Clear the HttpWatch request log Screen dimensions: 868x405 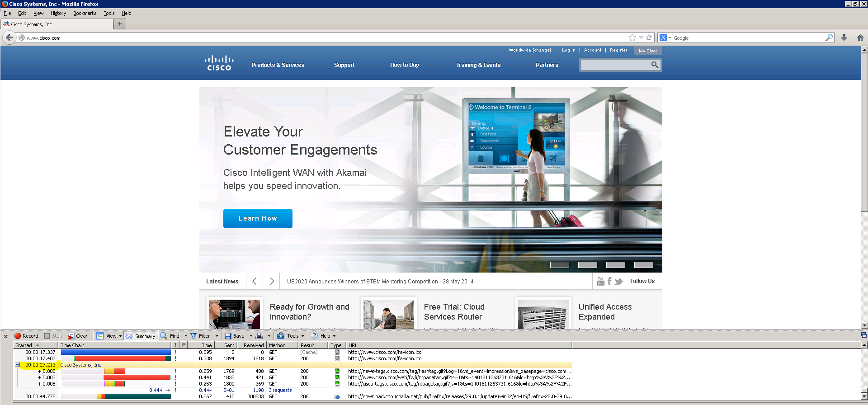tap(78, 336)
